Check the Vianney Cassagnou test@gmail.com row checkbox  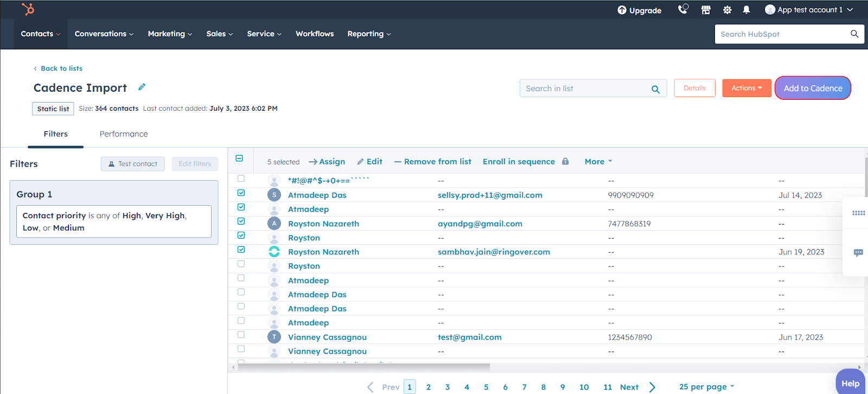pos(241,335)
